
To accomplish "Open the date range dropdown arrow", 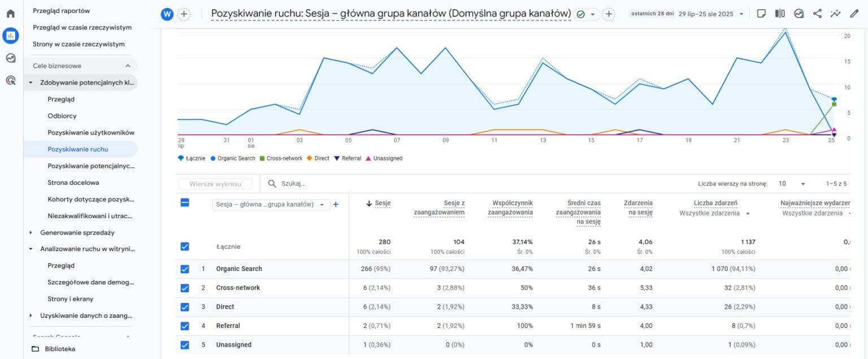I will tap(741, 14).
